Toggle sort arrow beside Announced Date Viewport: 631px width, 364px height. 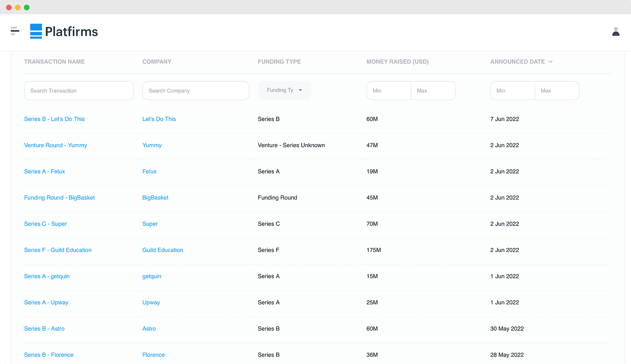point(550,61)
